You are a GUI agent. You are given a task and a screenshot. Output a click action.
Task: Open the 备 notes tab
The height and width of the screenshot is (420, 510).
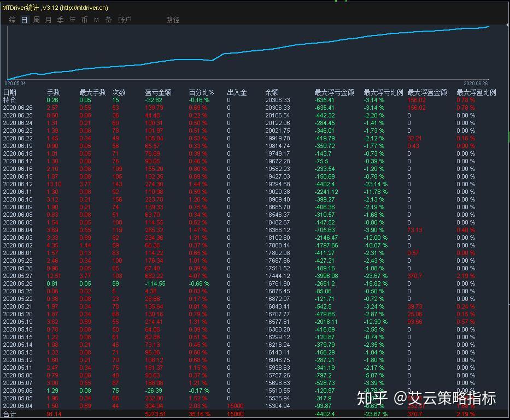108,20
